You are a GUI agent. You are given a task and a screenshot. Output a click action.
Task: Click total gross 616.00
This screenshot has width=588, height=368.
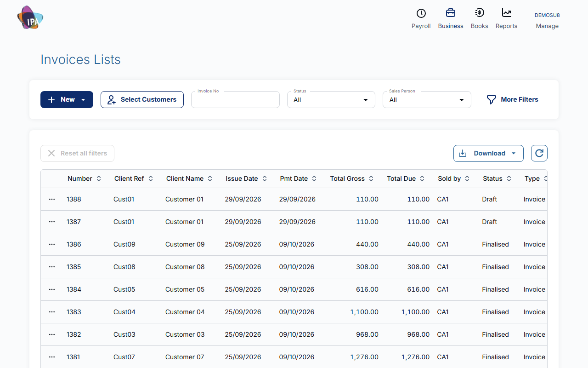(367, 289)
